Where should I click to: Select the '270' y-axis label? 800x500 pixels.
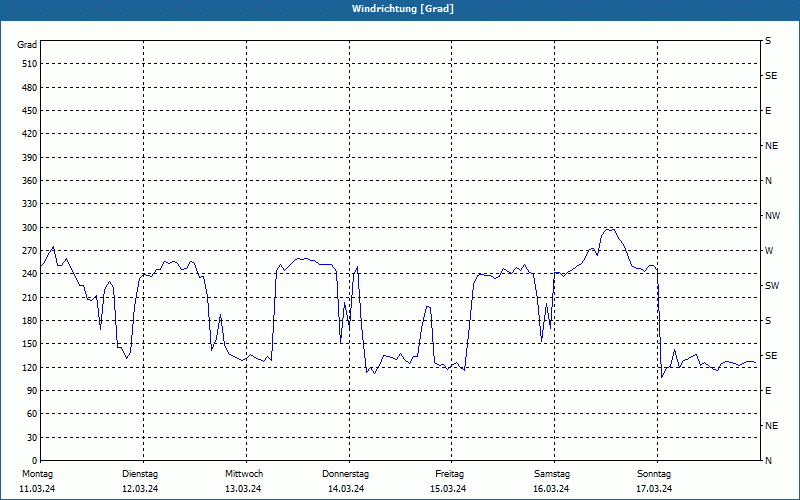point(30,251)
